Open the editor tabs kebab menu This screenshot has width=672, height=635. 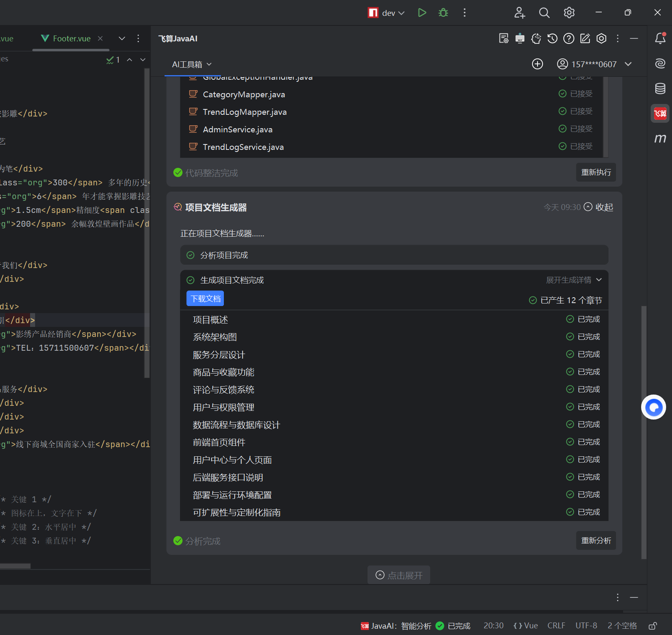tap(138, 38)
